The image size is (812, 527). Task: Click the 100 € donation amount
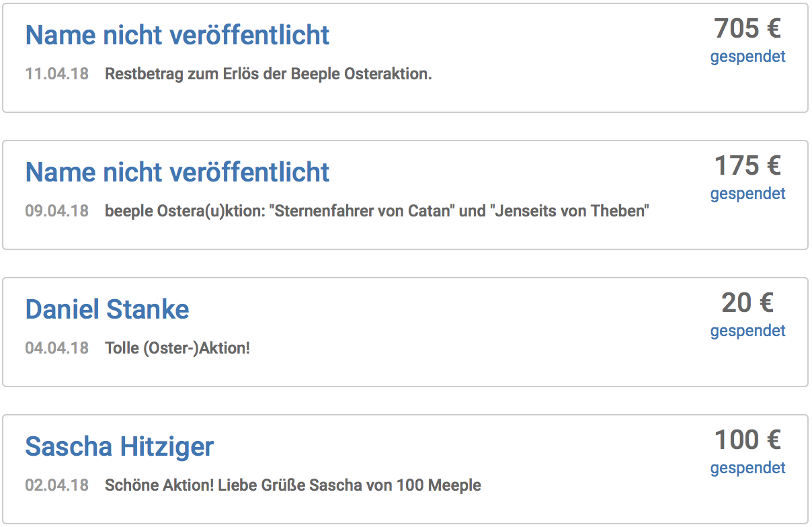pyautogui.click(x=747, y=440)
